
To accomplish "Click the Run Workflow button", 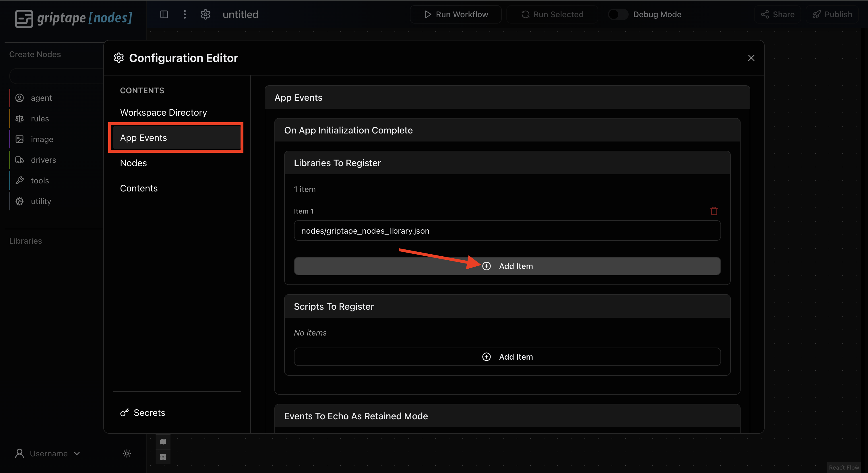I will [x=456, y=14].
